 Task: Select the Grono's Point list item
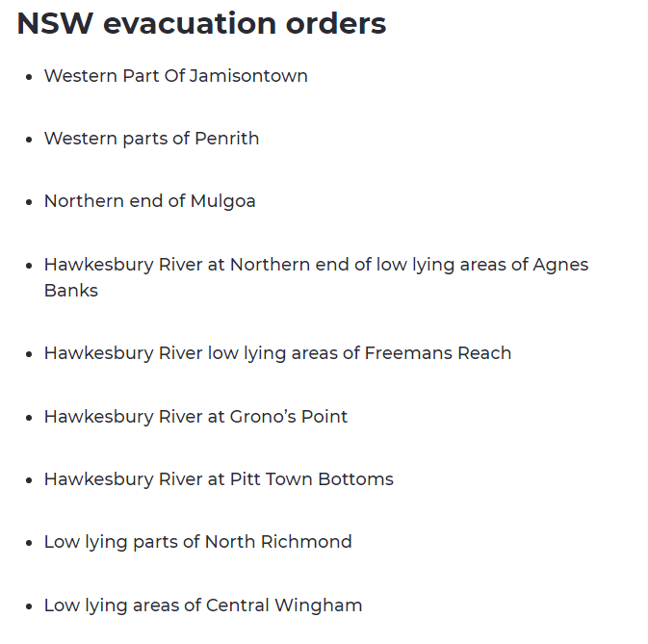pyautogui.click(x=195, y=417)
